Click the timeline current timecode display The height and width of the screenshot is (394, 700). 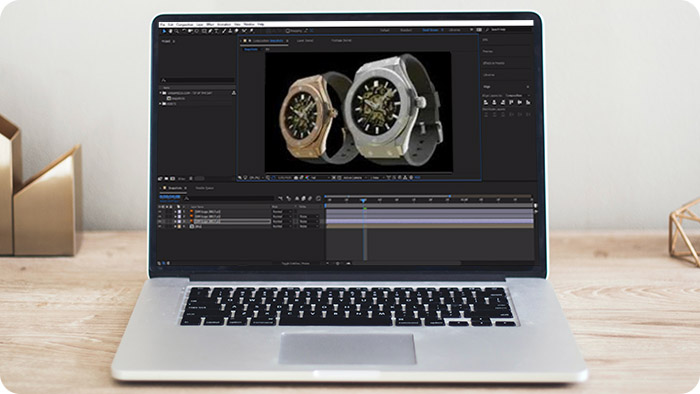[x=170, y=197]
